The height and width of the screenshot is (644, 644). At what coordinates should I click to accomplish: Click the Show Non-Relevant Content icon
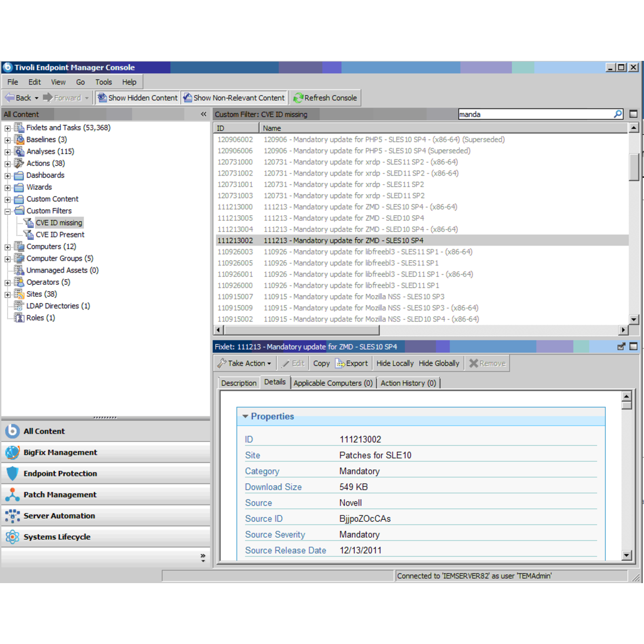188,98
